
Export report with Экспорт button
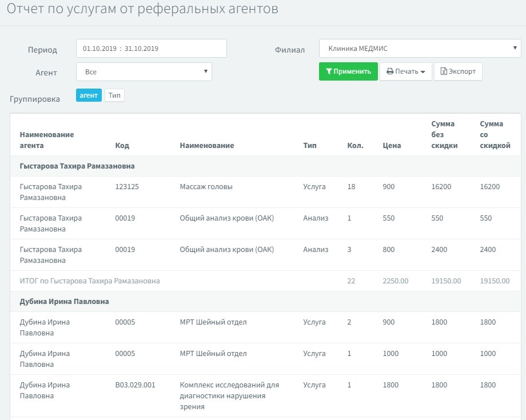tap(458, 71)
